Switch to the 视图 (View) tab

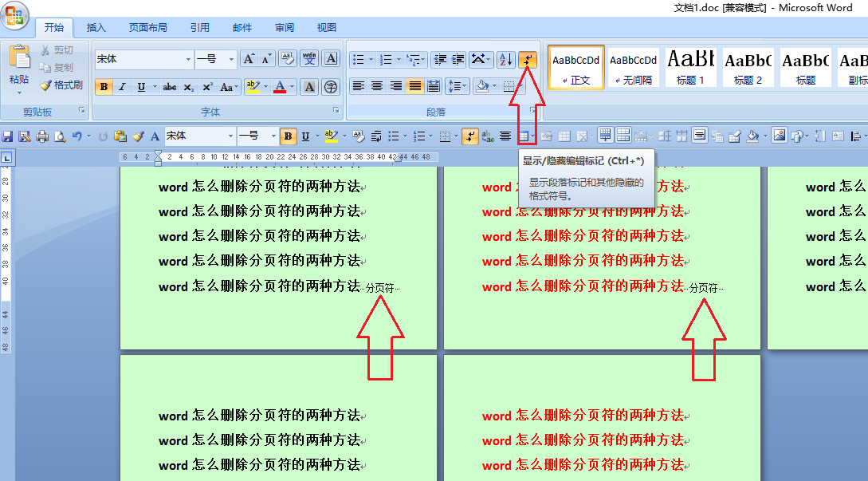coord(326,27)
